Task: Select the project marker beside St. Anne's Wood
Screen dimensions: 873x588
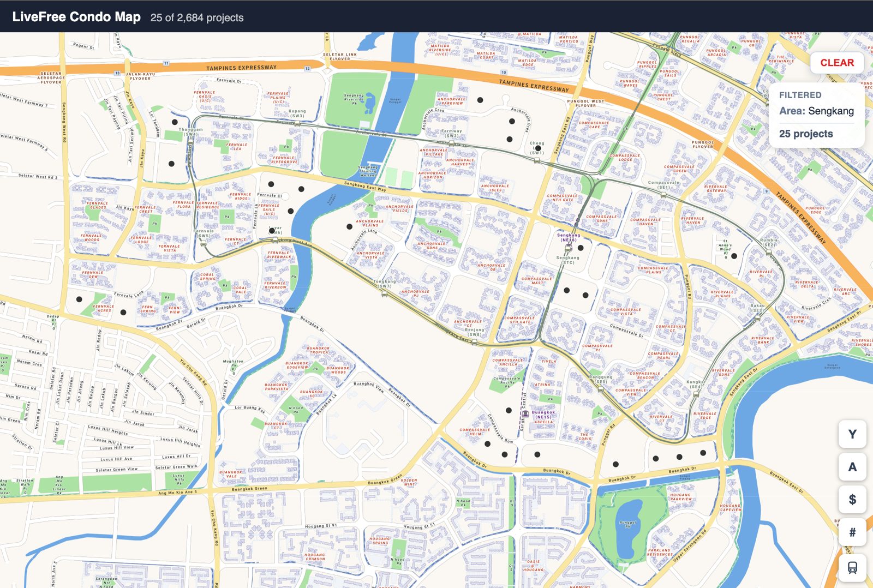Action: click(734, 256)
